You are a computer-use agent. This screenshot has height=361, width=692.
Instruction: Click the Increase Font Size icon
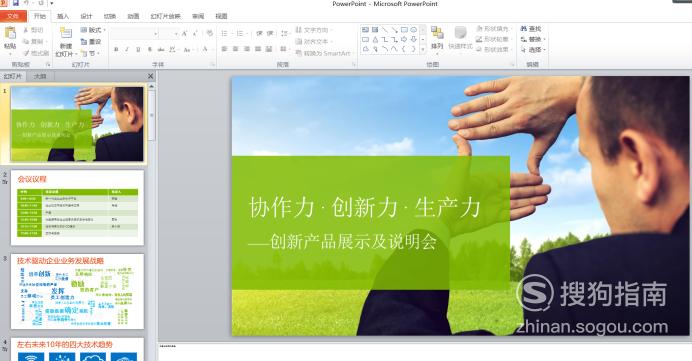184,34
